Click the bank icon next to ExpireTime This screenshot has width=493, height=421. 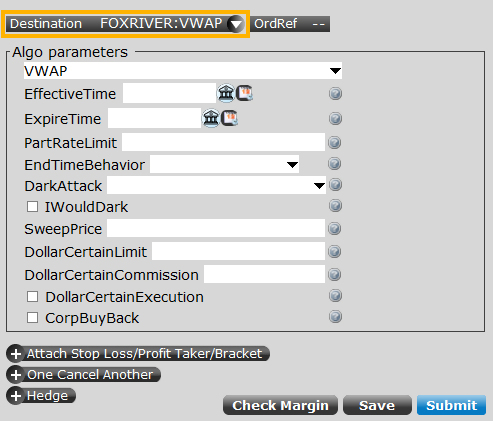coord(211,118)
